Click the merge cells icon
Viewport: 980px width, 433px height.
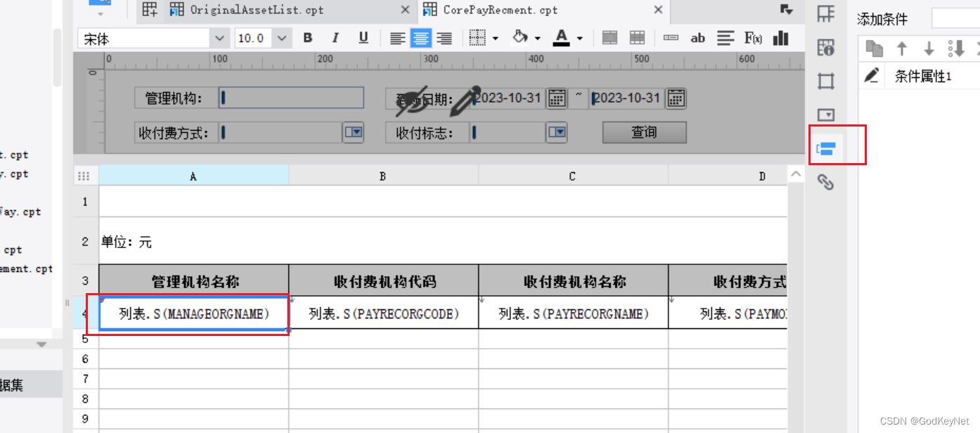tap(610, 38)
